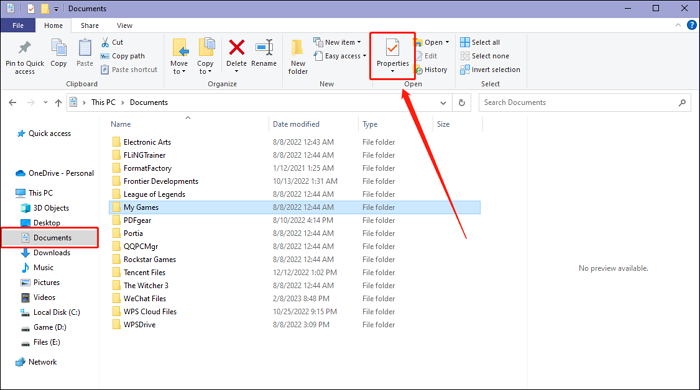Click the Search Documents field

coord(585,103)
